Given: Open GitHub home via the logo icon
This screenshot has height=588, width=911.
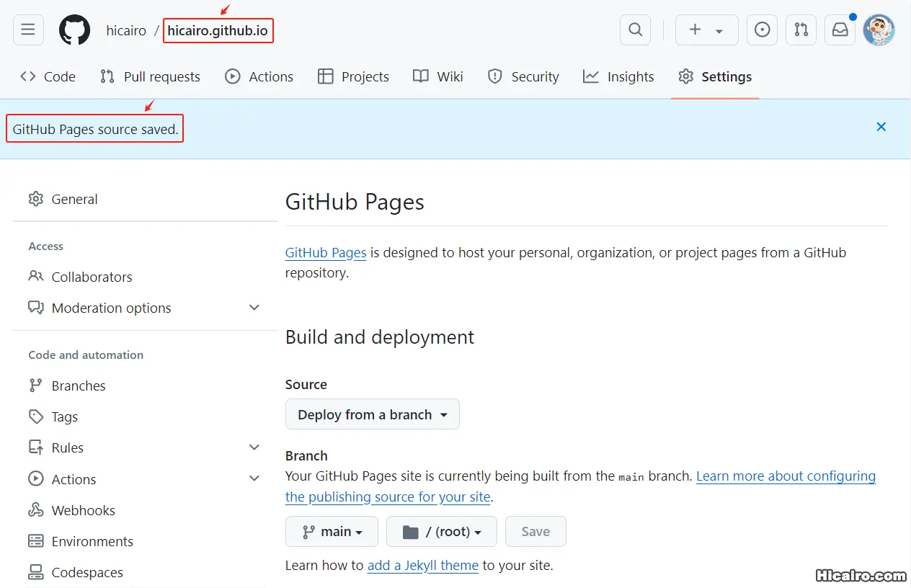Looking at the screenshot, I should 74,30.
